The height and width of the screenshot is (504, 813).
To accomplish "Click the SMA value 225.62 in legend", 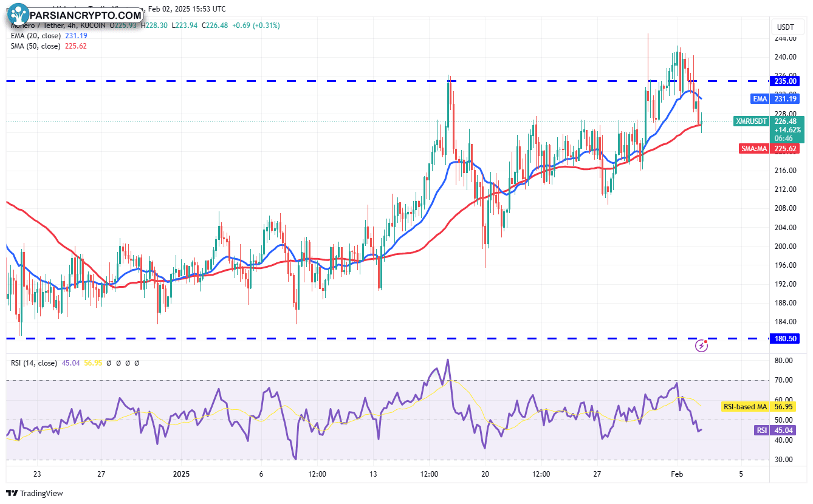I will [x=76, y=46].
